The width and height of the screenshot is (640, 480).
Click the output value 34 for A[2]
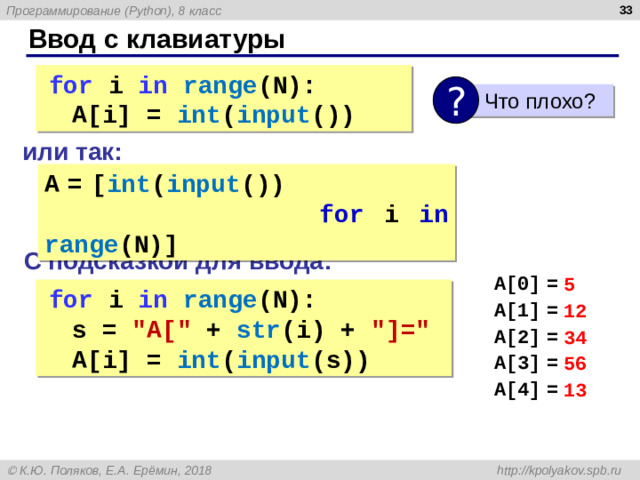pyautogui.click(x=575, y=337)
